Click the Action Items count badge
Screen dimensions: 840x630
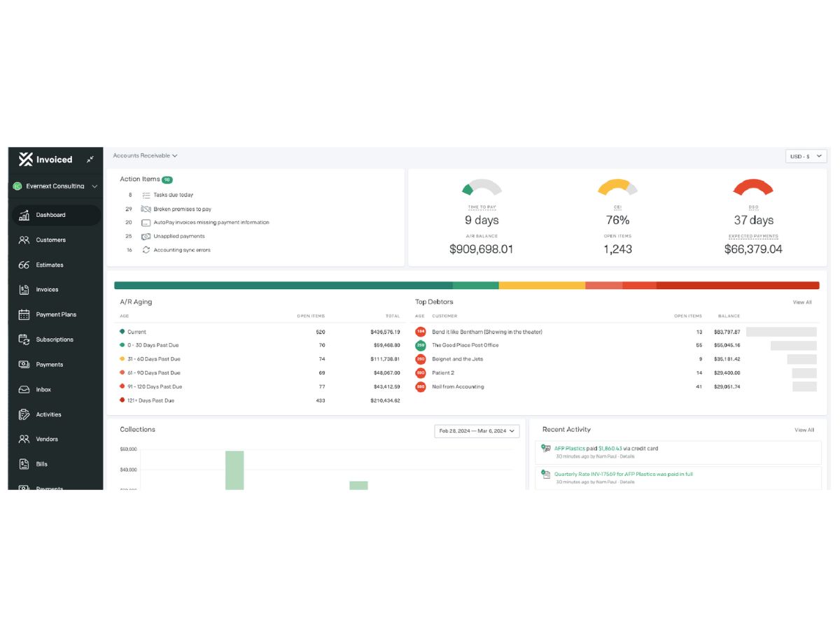click(x=167, y=180)
